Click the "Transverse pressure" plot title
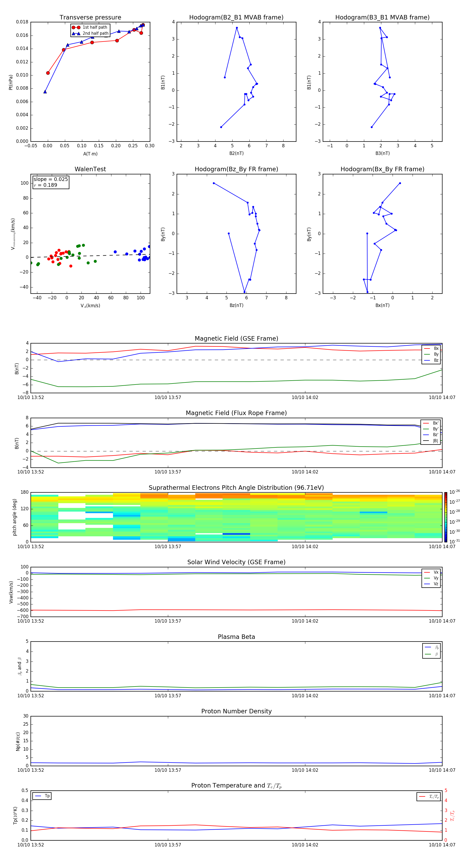 pyautogui.click(x=90, y=18)
